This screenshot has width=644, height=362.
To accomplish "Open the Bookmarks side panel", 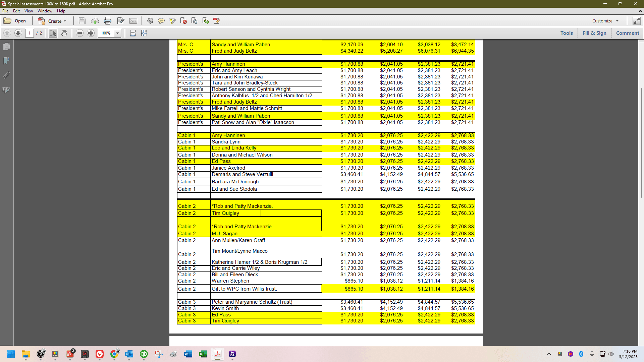I will (x=6, y=61).
